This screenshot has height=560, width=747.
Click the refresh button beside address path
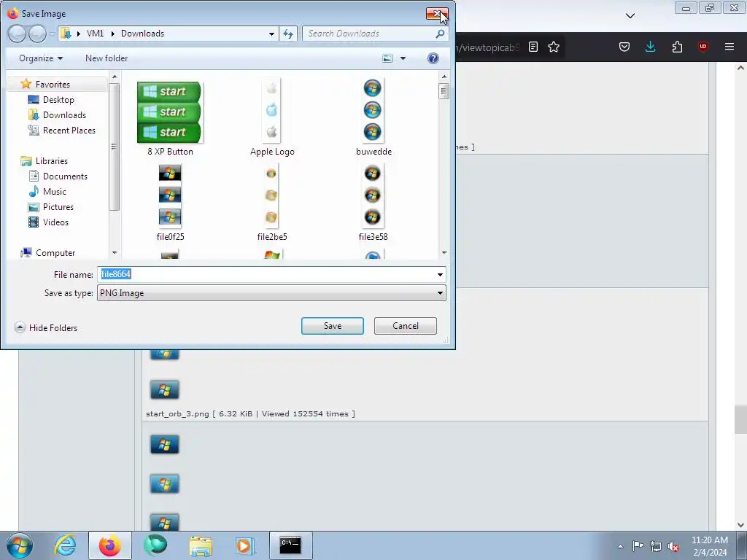point(288,34)
